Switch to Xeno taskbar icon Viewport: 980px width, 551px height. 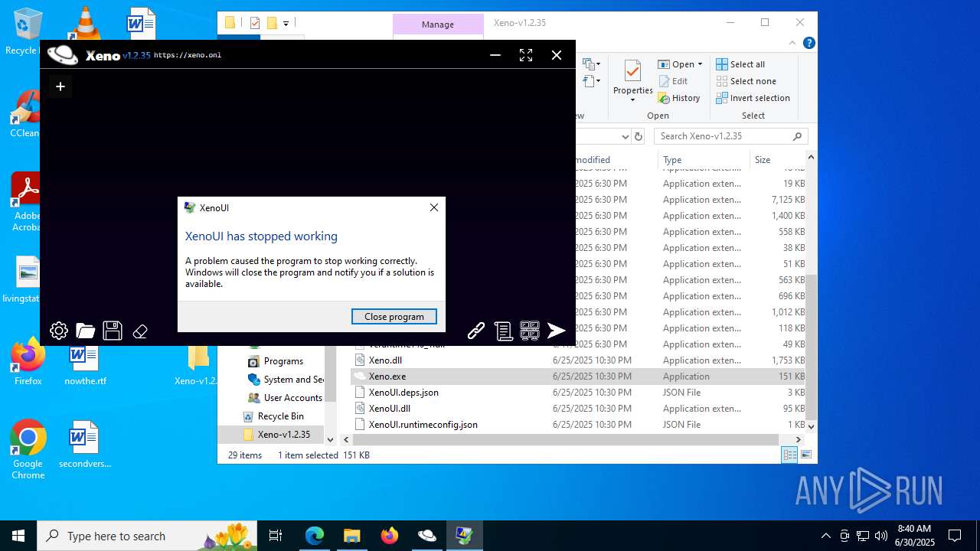point(426,536)
